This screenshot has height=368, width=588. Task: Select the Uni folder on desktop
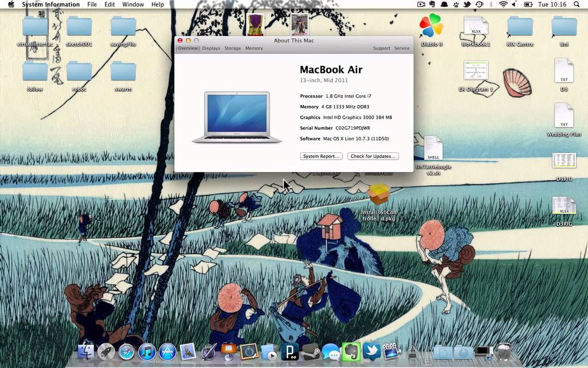pos(564,27)
